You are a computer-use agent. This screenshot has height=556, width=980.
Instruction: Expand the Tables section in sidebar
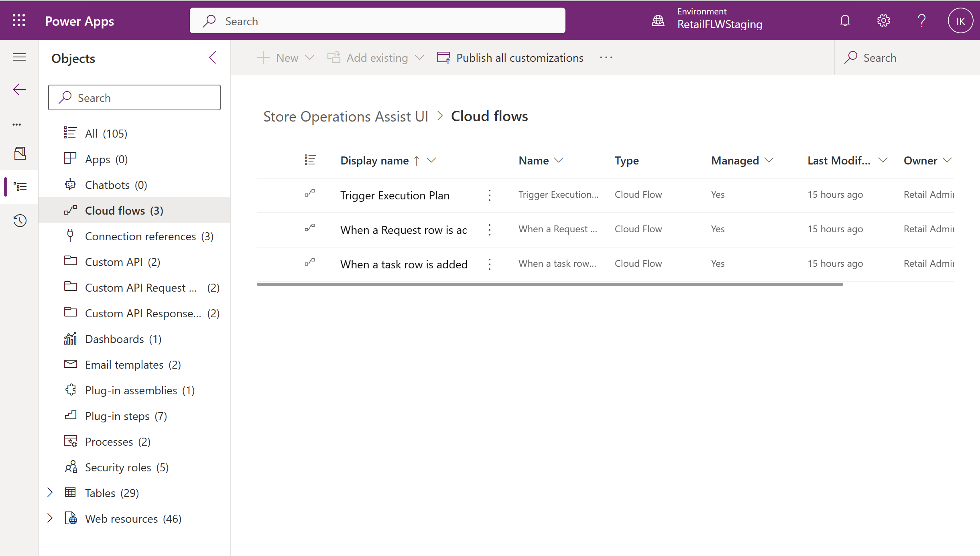point(51,493)
